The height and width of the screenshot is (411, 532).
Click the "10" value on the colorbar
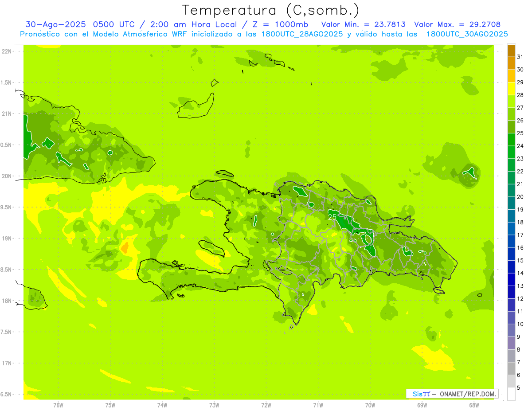[520, 324]
